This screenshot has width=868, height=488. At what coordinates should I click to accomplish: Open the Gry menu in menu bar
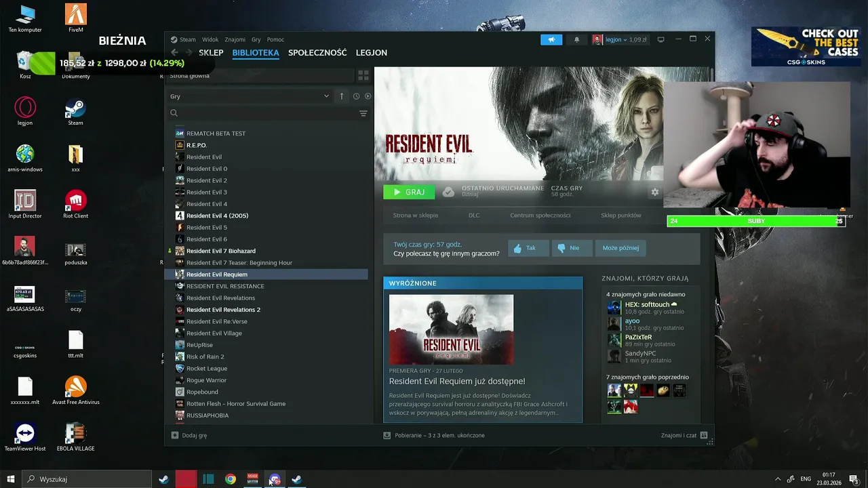coord(256,39)
